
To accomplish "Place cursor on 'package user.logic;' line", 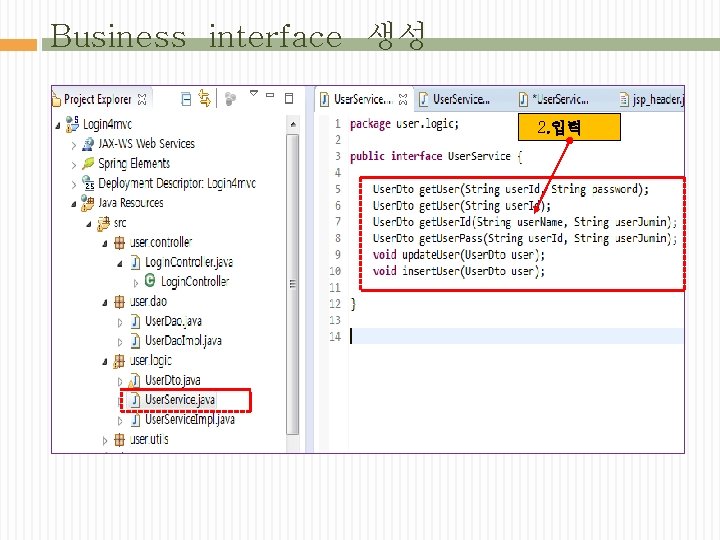I will tap(404, 124).
